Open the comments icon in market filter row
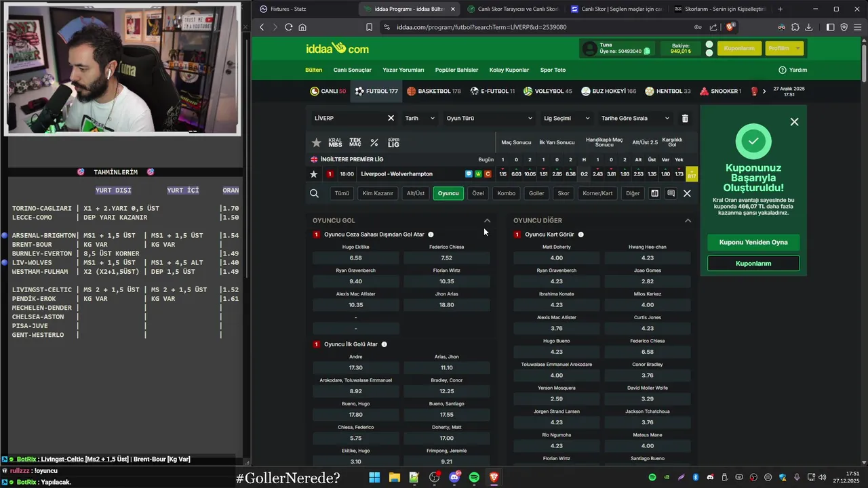868x488 pixels. coord(671,193)
